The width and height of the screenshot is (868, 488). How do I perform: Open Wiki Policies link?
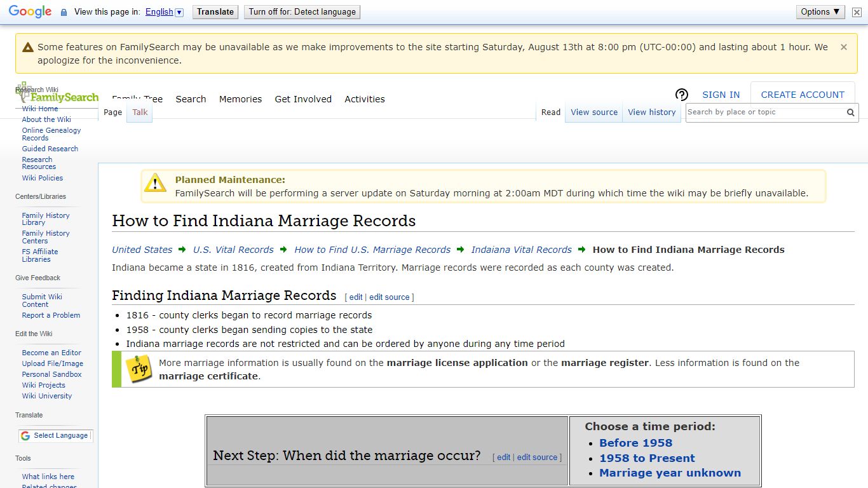point(43,178)
